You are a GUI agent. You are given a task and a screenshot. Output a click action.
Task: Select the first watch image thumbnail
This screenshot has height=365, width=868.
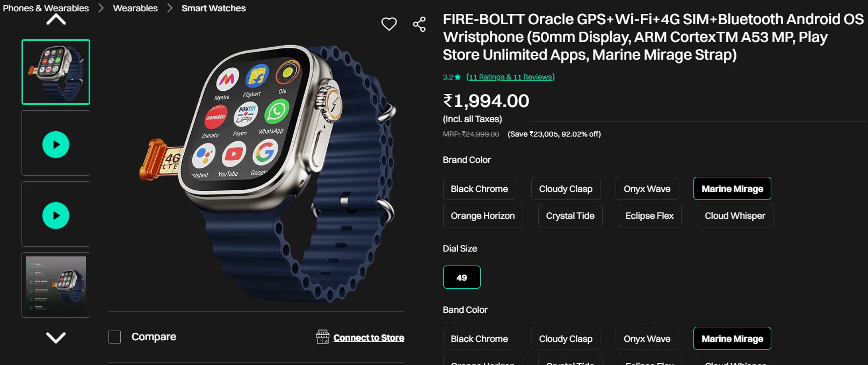click(x=56, y=72)
